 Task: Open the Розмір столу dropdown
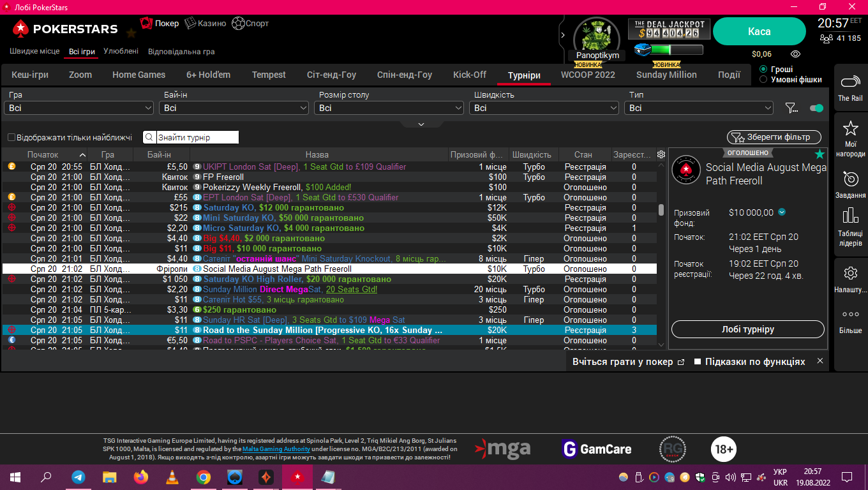pos(389,108)
